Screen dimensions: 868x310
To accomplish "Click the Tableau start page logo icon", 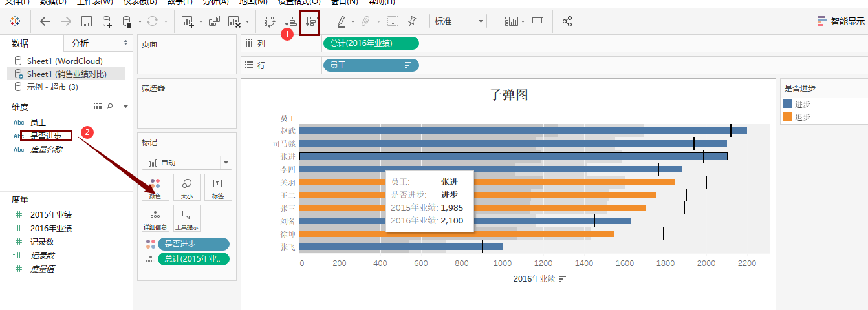I will pos(15,21).
